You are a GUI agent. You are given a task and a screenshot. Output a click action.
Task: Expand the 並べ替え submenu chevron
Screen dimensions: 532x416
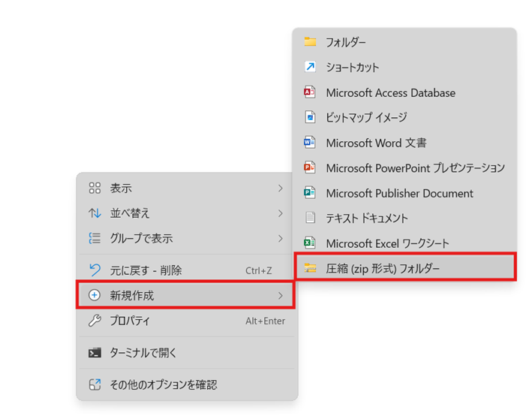[x=281, y=213]
